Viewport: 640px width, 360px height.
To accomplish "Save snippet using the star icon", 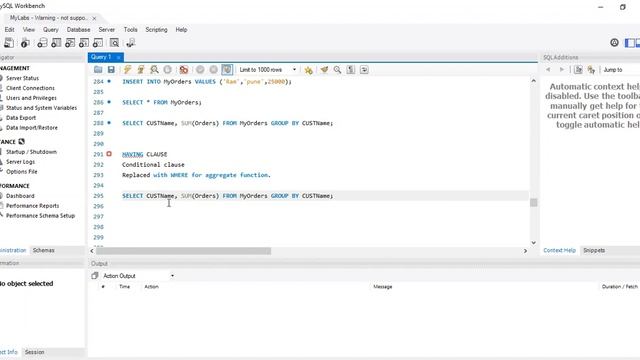I will 309,70.
